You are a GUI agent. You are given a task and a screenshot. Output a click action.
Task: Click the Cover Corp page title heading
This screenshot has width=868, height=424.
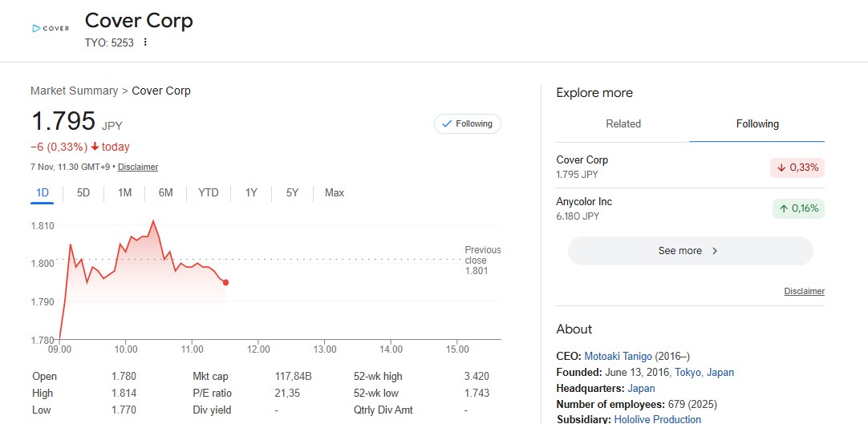click(139, 21)
